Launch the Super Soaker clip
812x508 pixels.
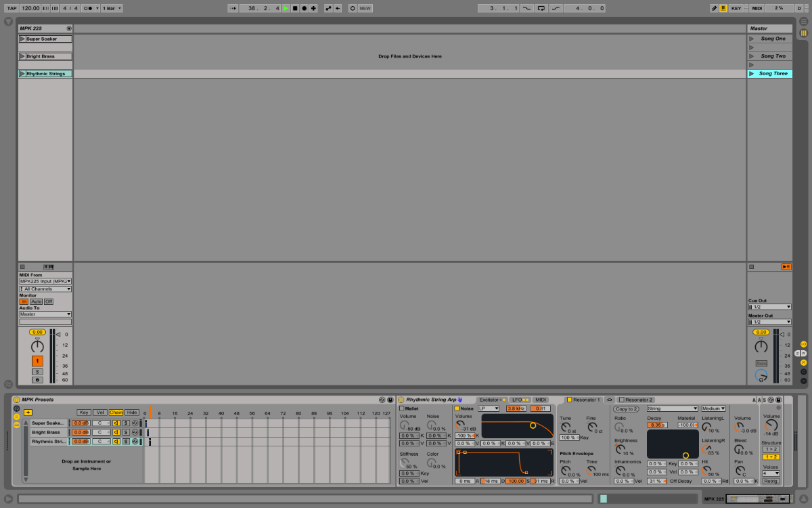[x=22, y=39]
